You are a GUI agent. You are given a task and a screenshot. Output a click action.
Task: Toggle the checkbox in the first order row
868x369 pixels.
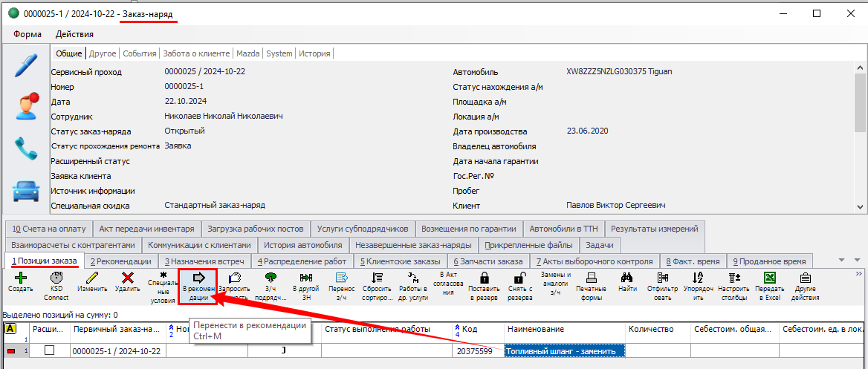[x=50, y=350]
